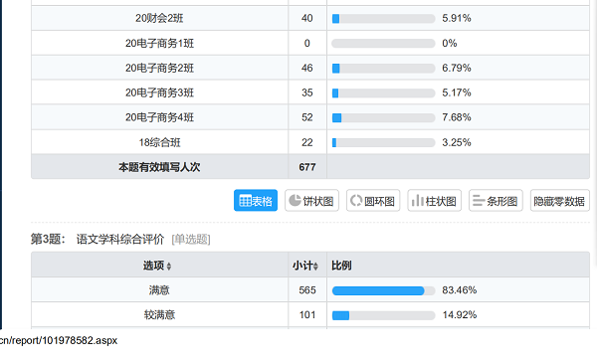The image size is (597, 364).
Task: Click the 20电子商务4班 7.68% bar
Action: pyautogui.click(x=383, y=118)
